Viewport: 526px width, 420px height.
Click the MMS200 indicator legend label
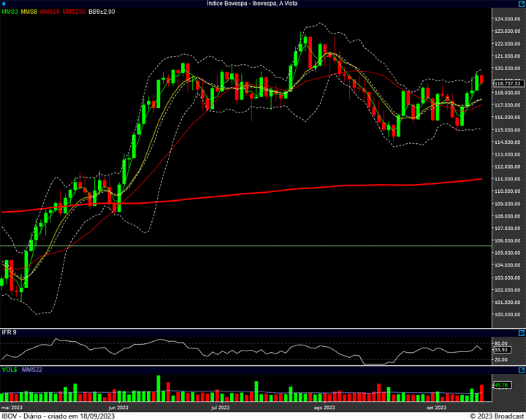pyautogui.click(x=74, y=12)
